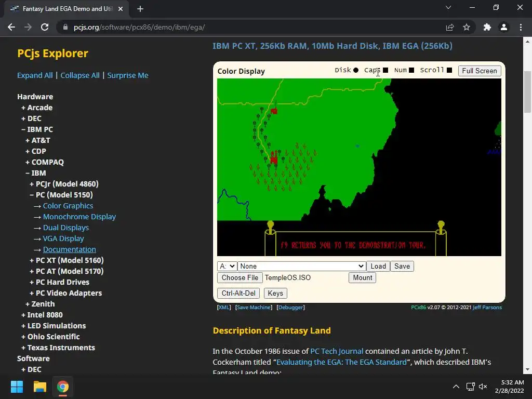Click the browser forward arrow
The height and width of the screenshot is (399, 532).
(28, 27)
